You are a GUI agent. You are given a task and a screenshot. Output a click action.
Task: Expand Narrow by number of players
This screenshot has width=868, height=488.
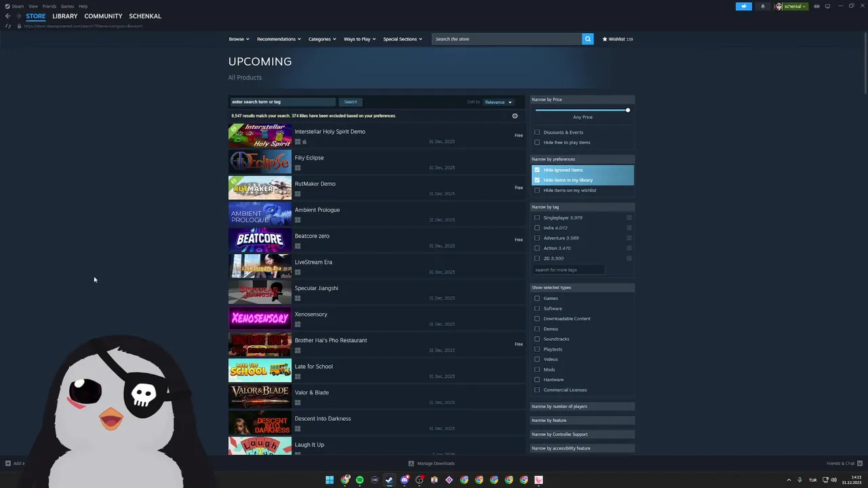pyautogui.click(x=583, y=407)
